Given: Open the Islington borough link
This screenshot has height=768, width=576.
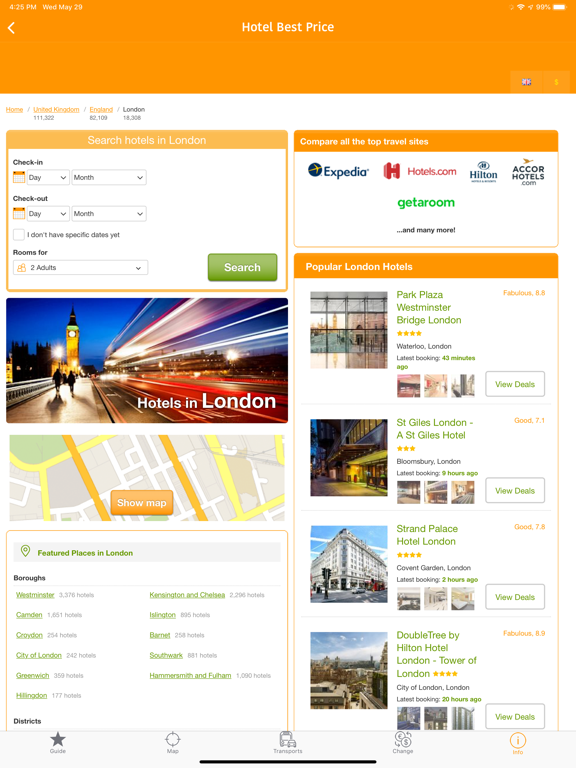Looking at the screenshot, I should pos(163,615).
